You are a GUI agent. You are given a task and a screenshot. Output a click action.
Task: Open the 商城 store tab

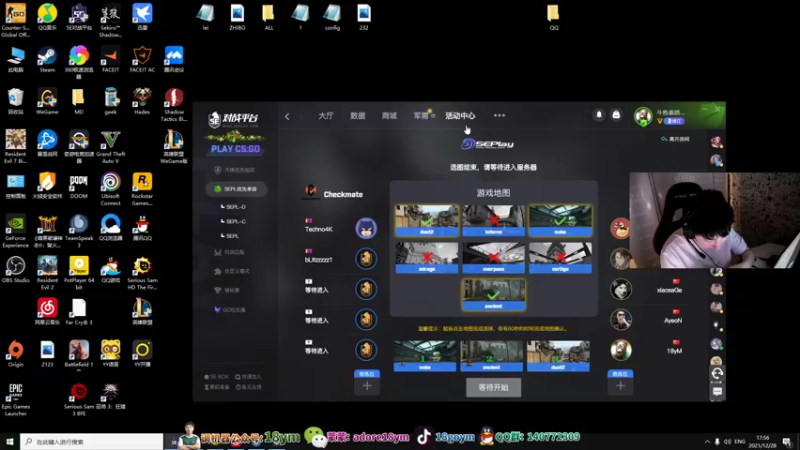389,116
